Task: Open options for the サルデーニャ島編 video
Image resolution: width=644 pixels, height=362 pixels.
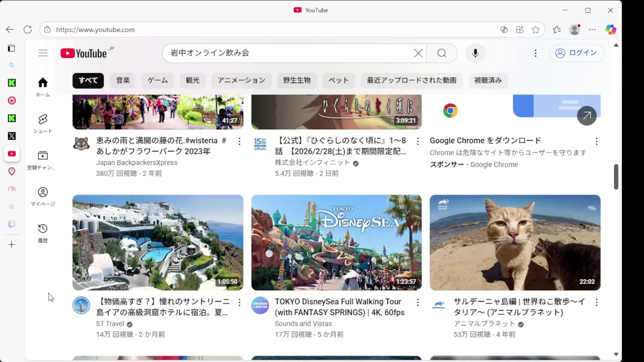Action: pos(597,302)
